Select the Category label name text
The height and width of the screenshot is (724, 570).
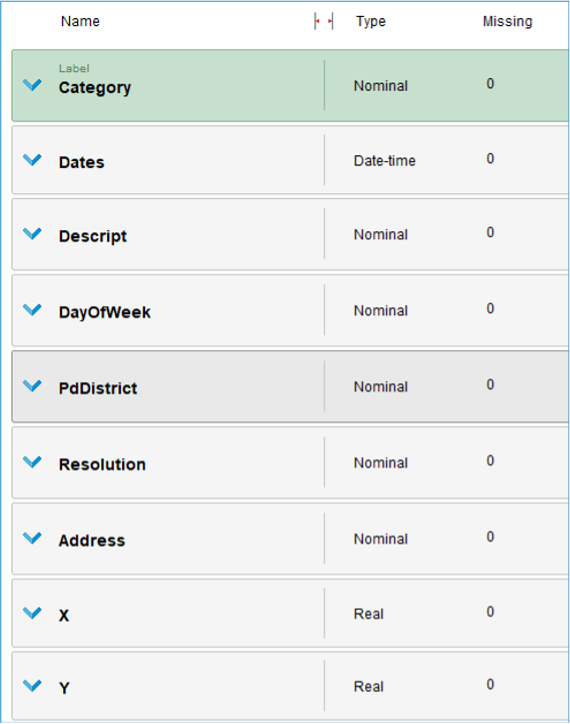pyautogui.click(x=95, y=87)
